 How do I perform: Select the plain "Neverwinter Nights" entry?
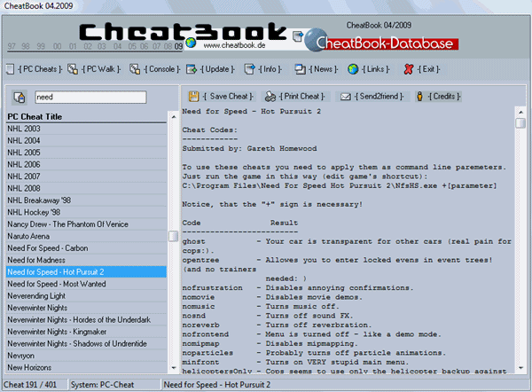(87, 308)
